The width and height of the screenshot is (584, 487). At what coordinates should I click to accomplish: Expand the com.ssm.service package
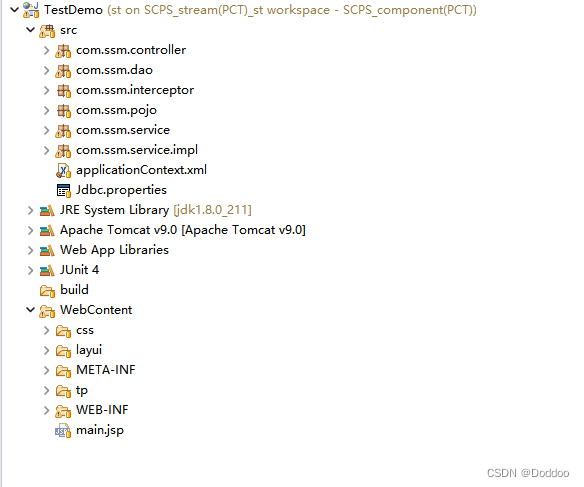tap(46, 130)
